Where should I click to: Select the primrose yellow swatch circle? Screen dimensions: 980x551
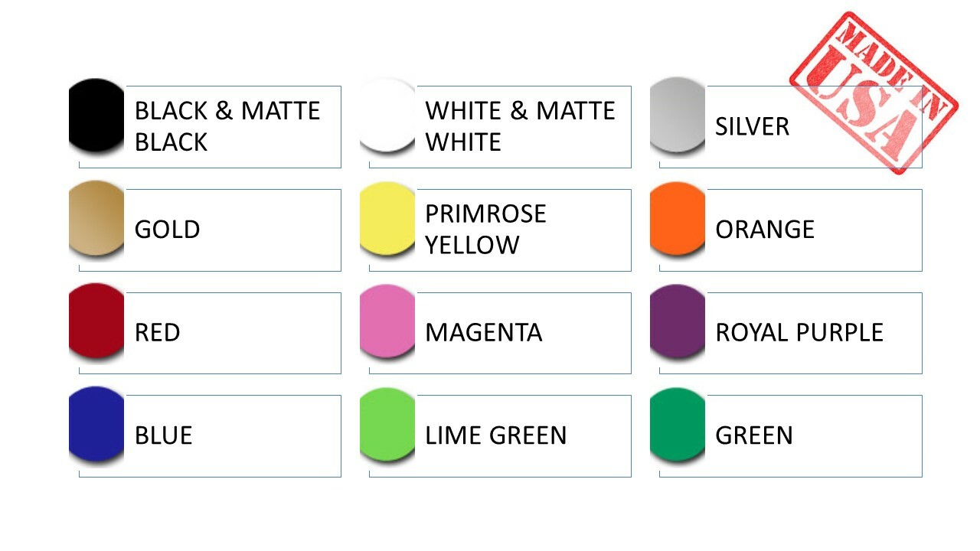[387, 218]
